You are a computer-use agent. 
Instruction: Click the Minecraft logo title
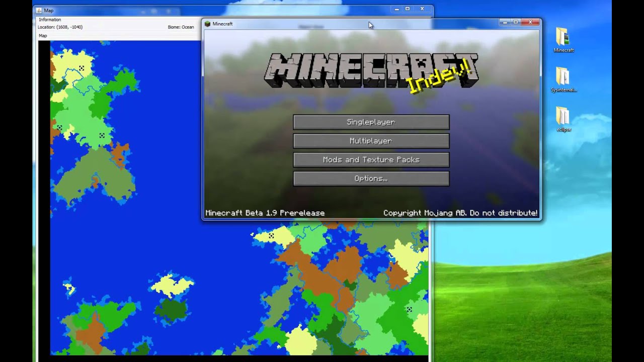(371, 70)
